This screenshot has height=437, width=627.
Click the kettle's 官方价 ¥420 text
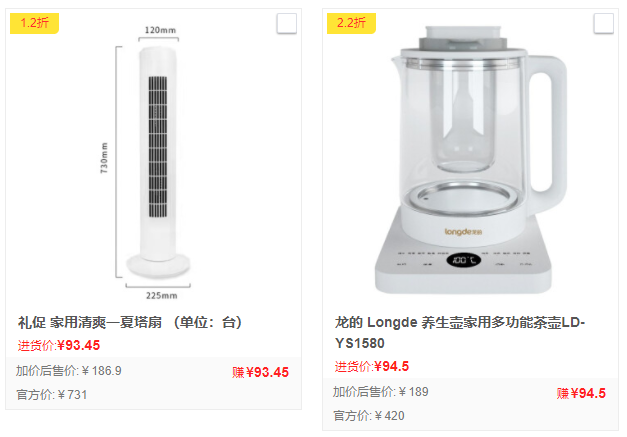click(369, 416)
